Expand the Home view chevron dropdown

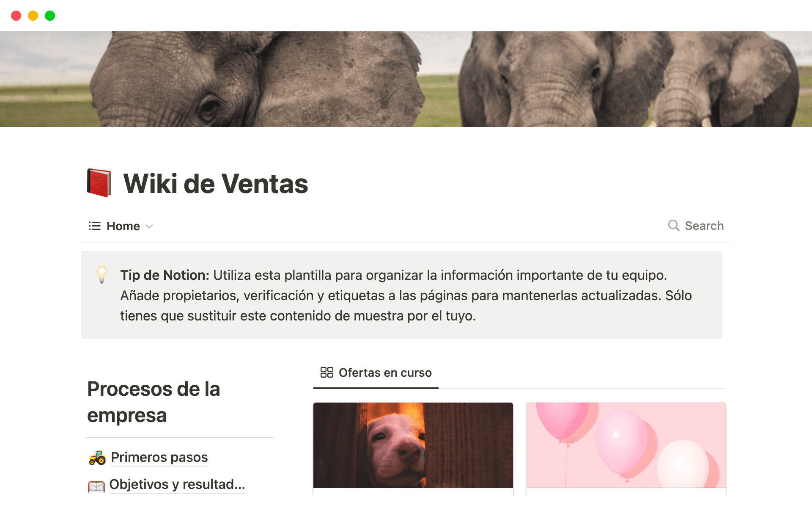point(149,226)
